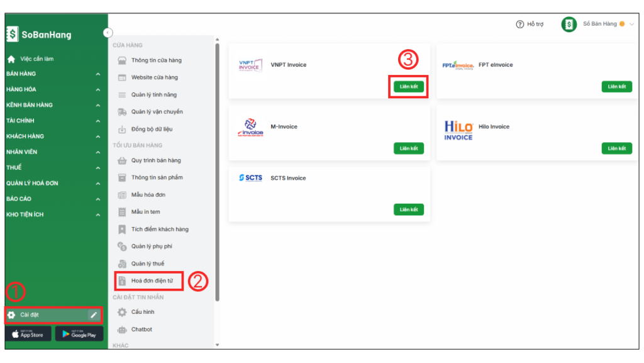The image size is (644, 363).
Task: Click the truck icon for Quản lý vận chuyển
Action: click(122, 112)
